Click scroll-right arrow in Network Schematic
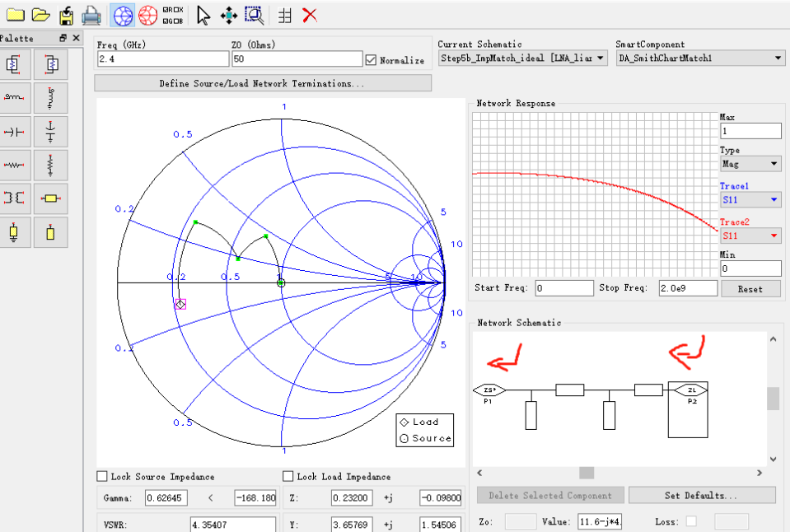 pos(759,473)
